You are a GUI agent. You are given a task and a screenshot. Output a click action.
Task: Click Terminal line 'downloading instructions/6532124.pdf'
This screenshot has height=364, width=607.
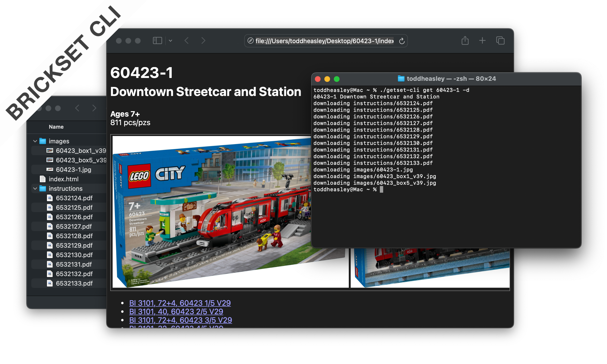pos(373,103)
